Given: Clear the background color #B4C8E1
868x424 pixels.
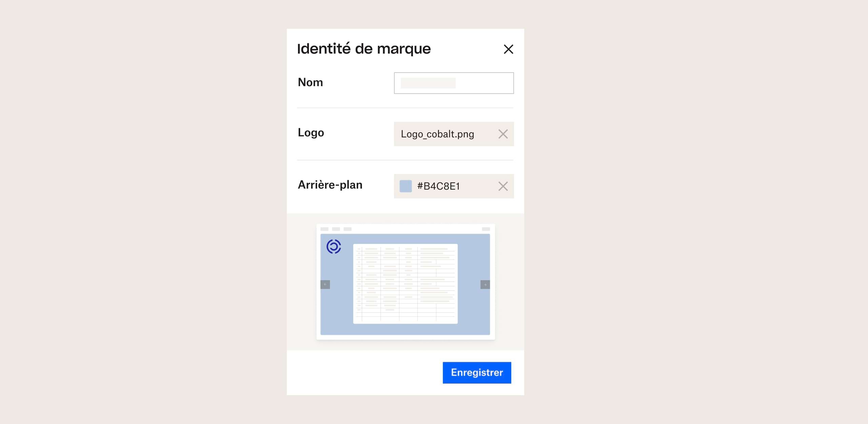Looking at the screenshot, I should [502, 186].
